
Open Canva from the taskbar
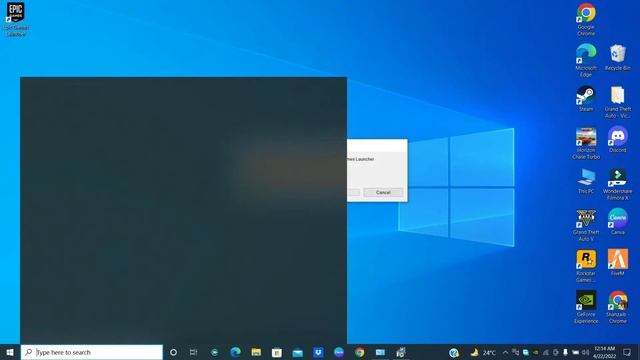[339, 352]
